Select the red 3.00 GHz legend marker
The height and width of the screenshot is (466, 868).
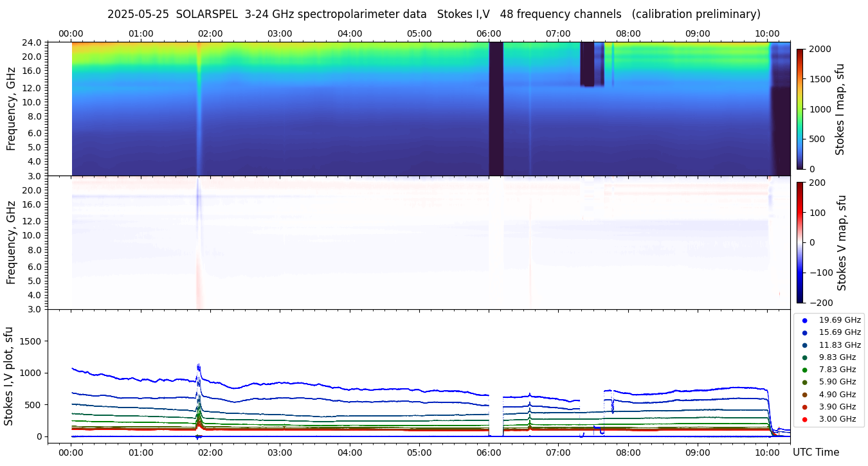click(804, 420)
